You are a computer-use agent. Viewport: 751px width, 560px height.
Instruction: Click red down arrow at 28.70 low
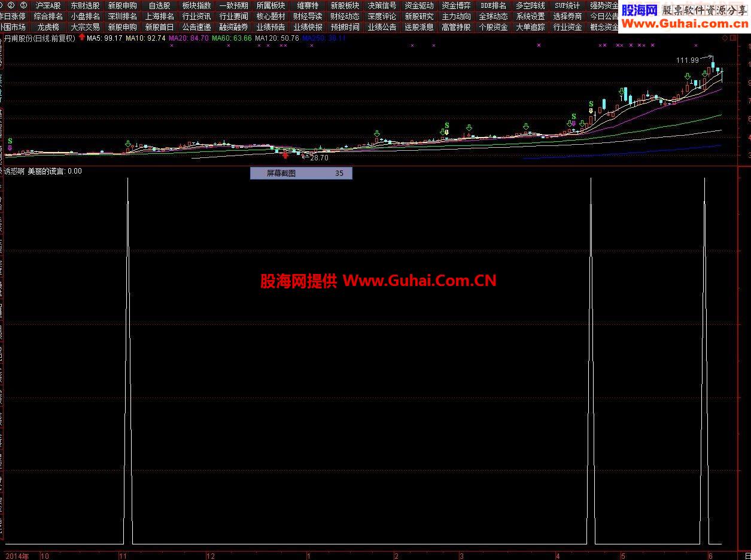pyautogui.click(x=285, y=156)
